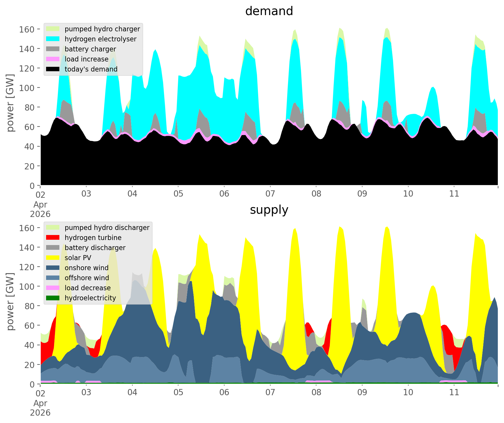504x423 pixels.
Task: Click the pumped hydro charger legend swatch
Action: (53, 29)
